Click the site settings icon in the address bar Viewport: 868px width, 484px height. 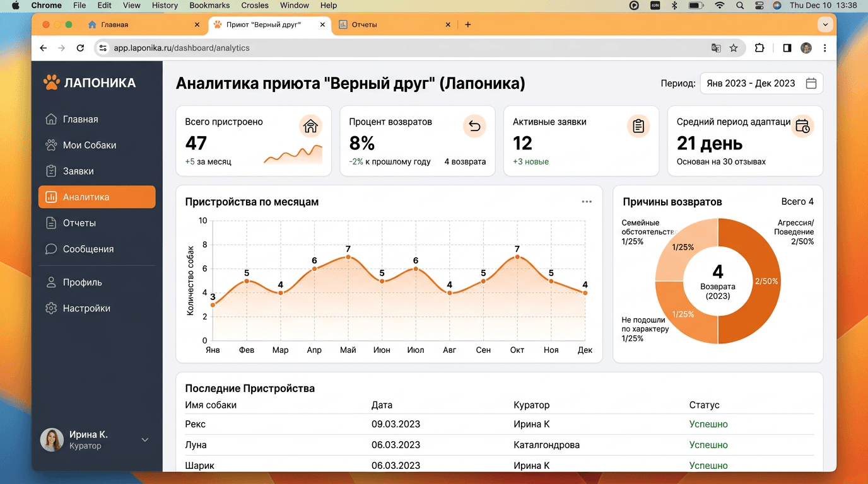tap(103, 48)
